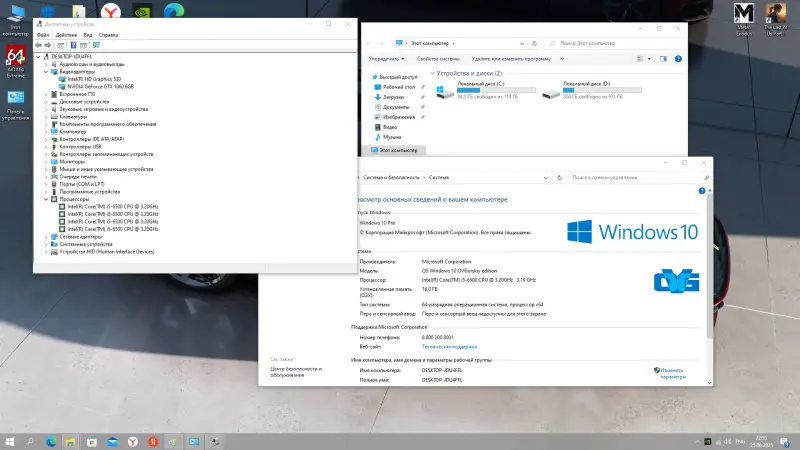Select NVIDIA GeForce GTX 1060 6GB device

pyautogui.click(x=100, y=87)
